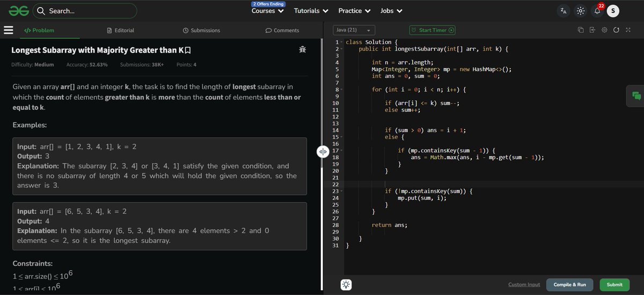
Task: Open the Java (21) language selector
Action: pos(354,30)
